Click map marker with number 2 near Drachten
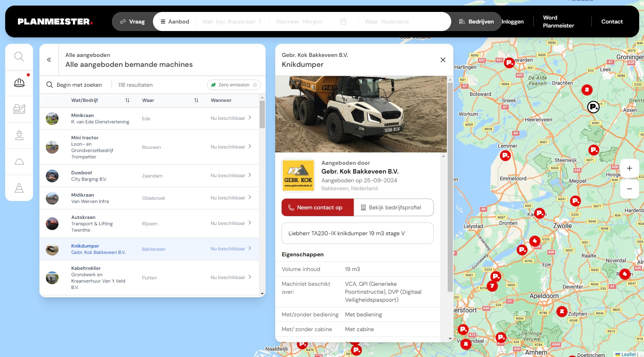The height and width of the screenshot is (357, 644). click(587, 90)
